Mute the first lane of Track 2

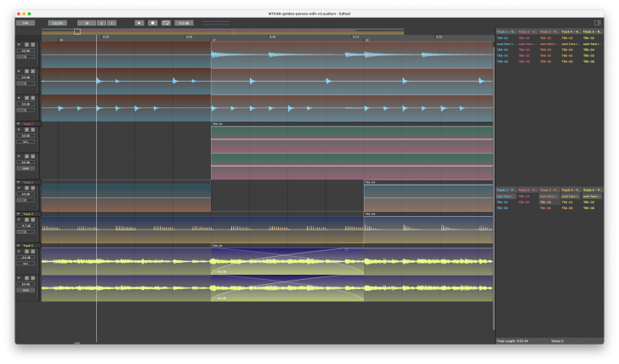point(27,129)
